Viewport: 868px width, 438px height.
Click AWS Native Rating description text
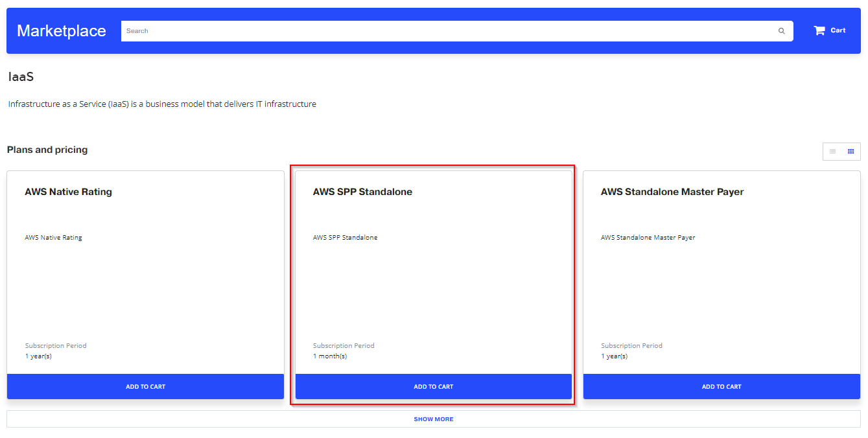tap(54, 238)
